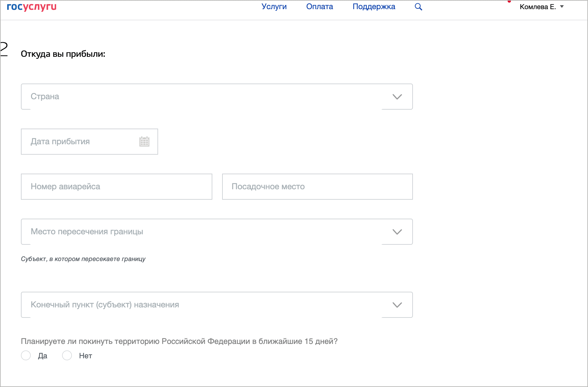Click the heading Откуда вы прибыли:
This screenshot has width=588, height=387.
click(x=63, y=54)
